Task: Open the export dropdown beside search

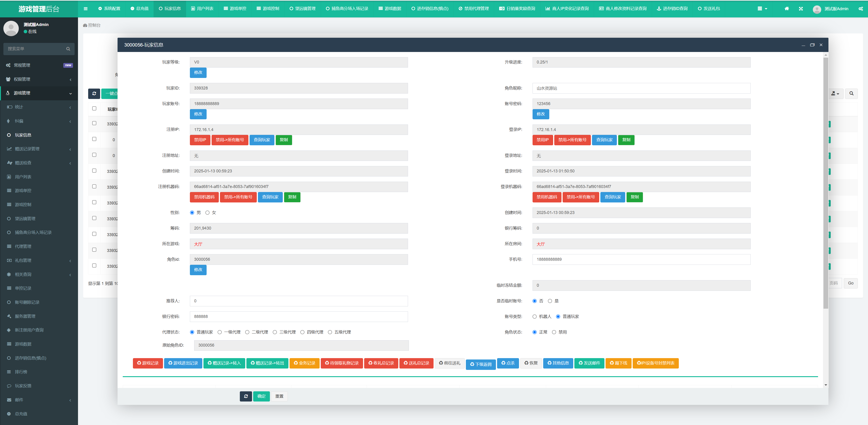Action: click(835, 94)
